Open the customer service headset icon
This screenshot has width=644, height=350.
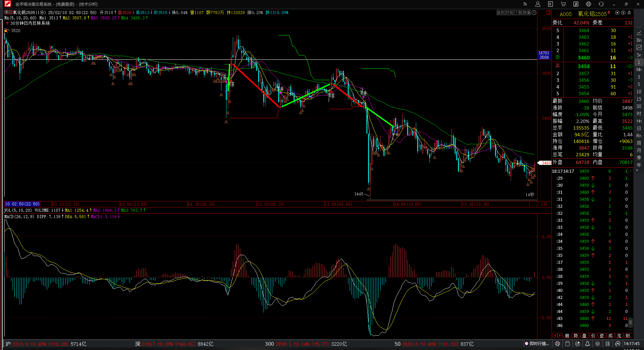coord(601,4)
